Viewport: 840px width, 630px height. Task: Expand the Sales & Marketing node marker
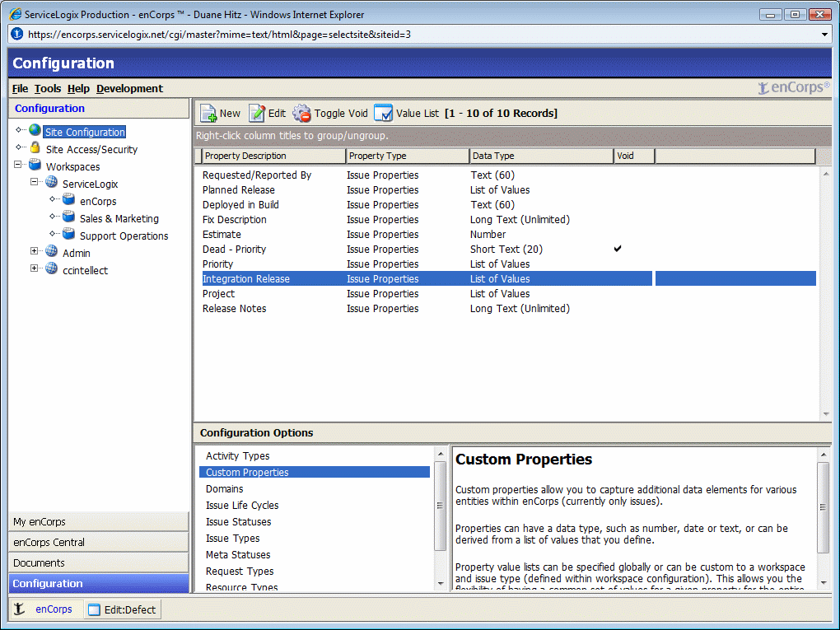(x=52, y=216)
